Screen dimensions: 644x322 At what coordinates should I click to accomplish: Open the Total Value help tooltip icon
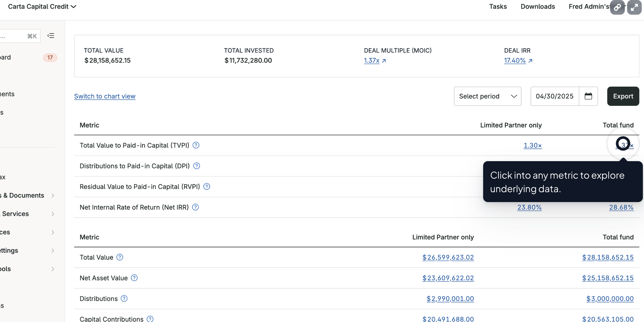click(120, 257)
